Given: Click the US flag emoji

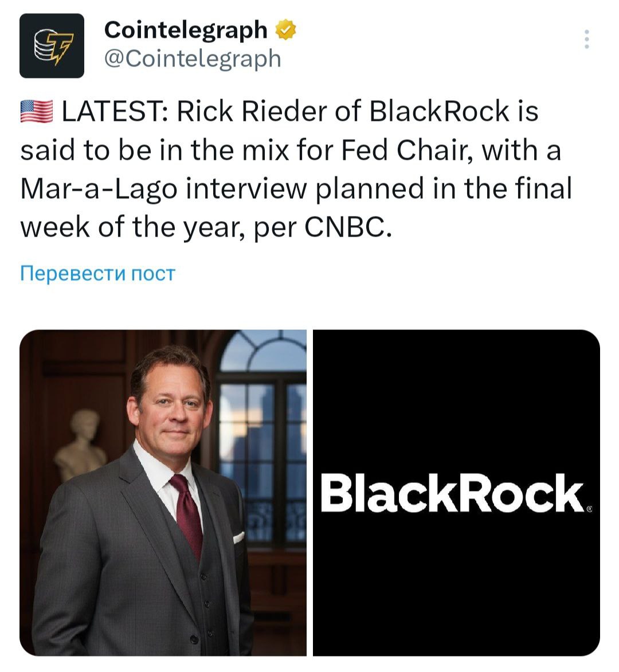Looking at the screenshot, I should 36,111.
